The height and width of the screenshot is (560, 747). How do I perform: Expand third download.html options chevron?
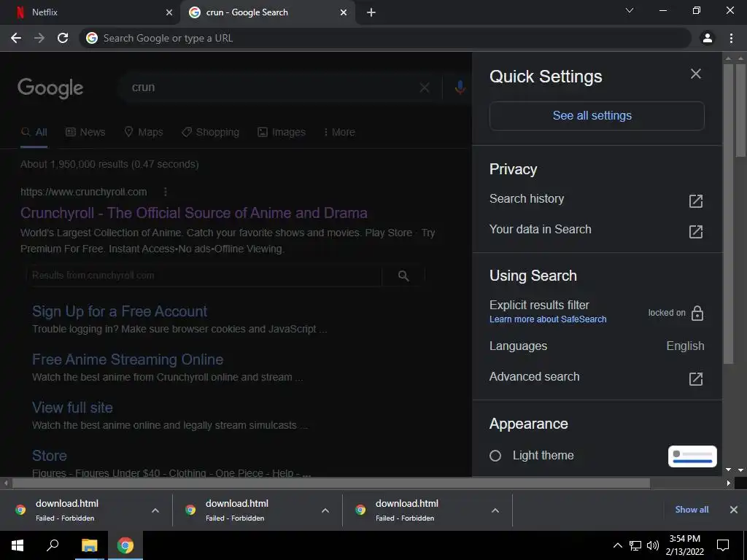pyautogui.click(x=495, y=510)
